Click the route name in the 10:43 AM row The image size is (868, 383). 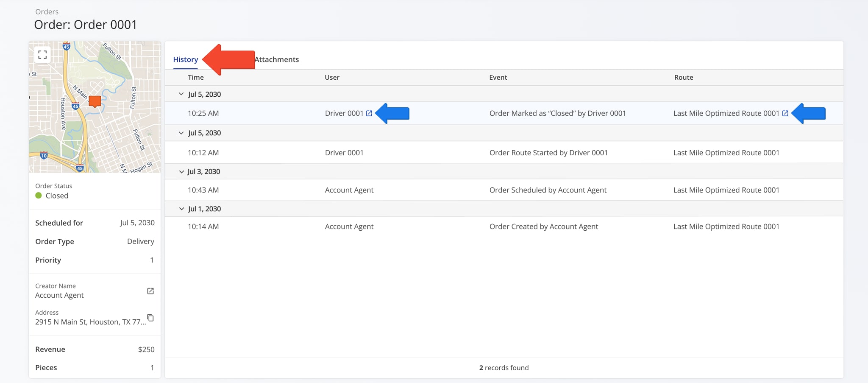tap(726, 190)
